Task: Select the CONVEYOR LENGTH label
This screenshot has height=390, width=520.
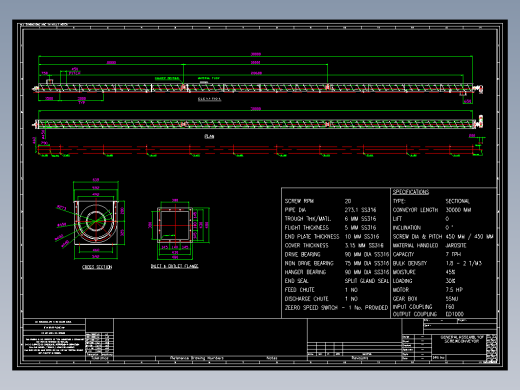Action: click(x=415, y=210)
